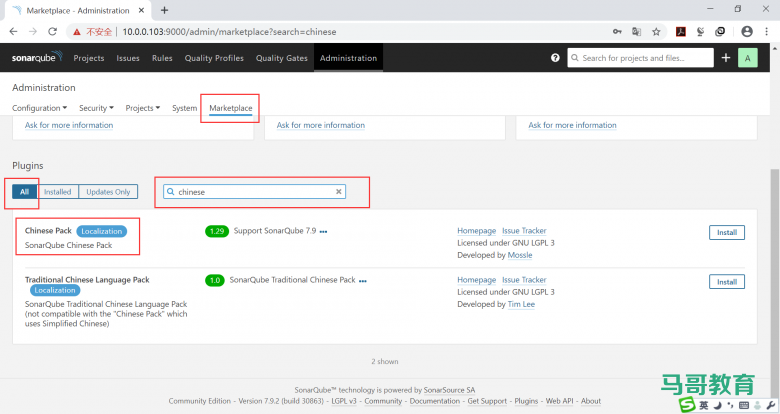Open the IME soft keyboard icon
Viewport: 780px width, 414px height.
click(x=744, y=406)
